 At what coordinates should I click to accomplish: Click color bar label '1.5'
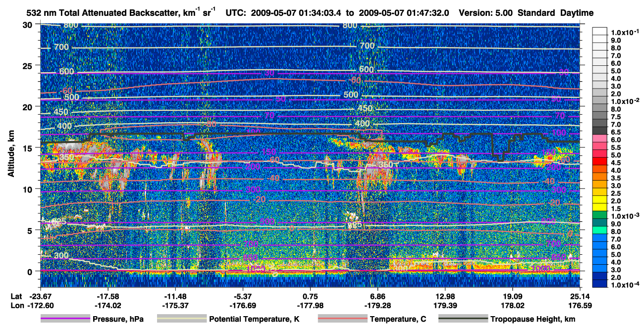coord(616,209)
